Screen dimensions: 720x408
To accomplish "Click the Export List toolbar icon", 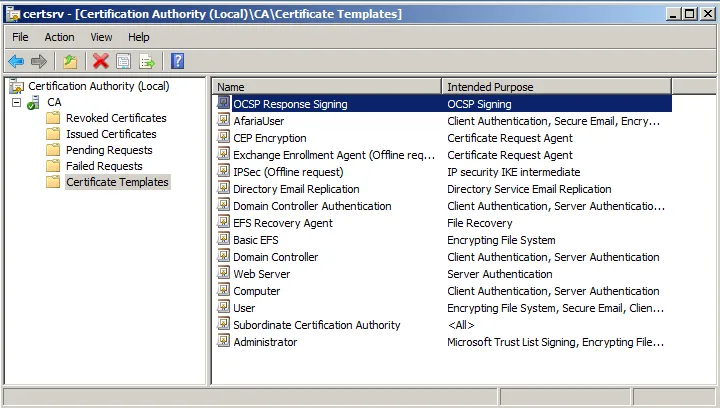I will coord(147,62).
